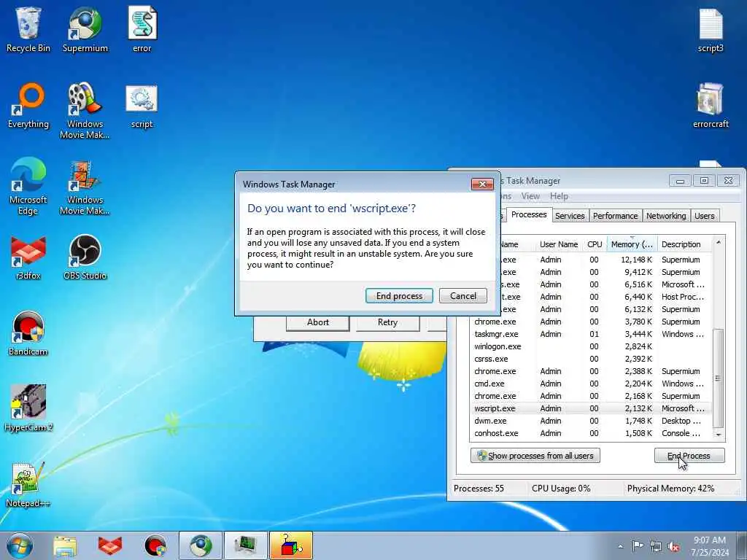
Task: Click the Host Proc... description cell
Action: 682,297
